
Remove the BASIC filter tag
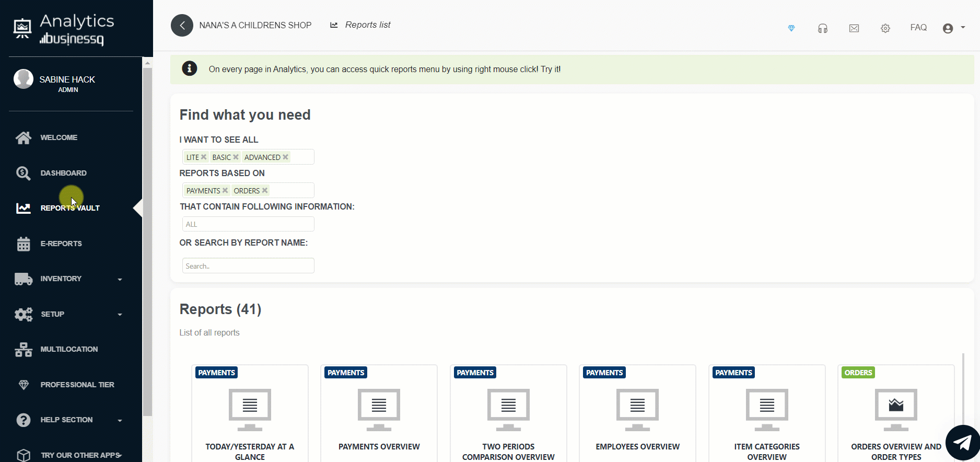[236, 157]
